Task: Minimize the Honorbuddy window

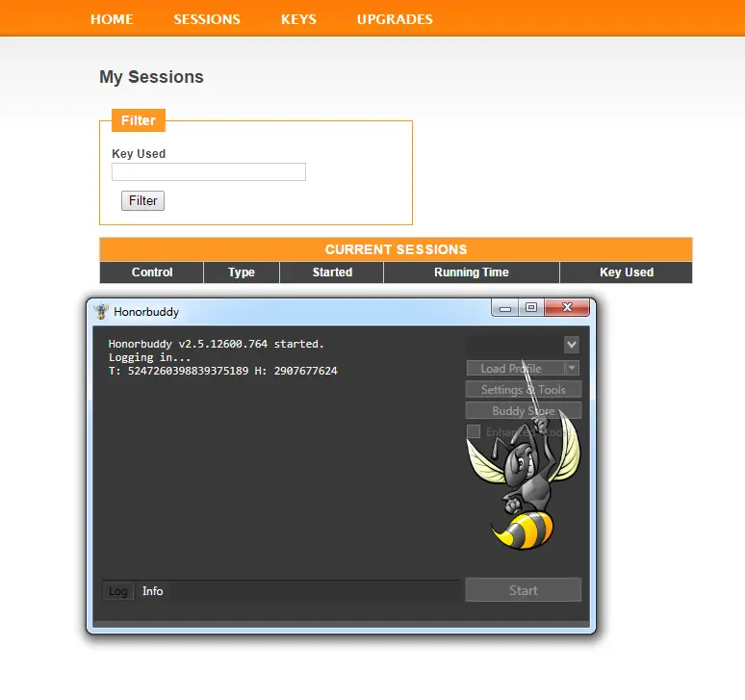Action: click(505, 308)
